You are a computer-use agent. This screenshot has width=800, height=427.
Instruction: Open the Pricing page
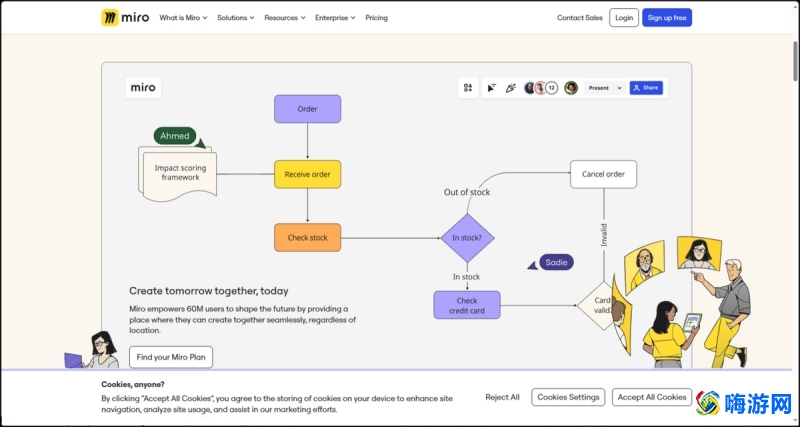point(377,17)
